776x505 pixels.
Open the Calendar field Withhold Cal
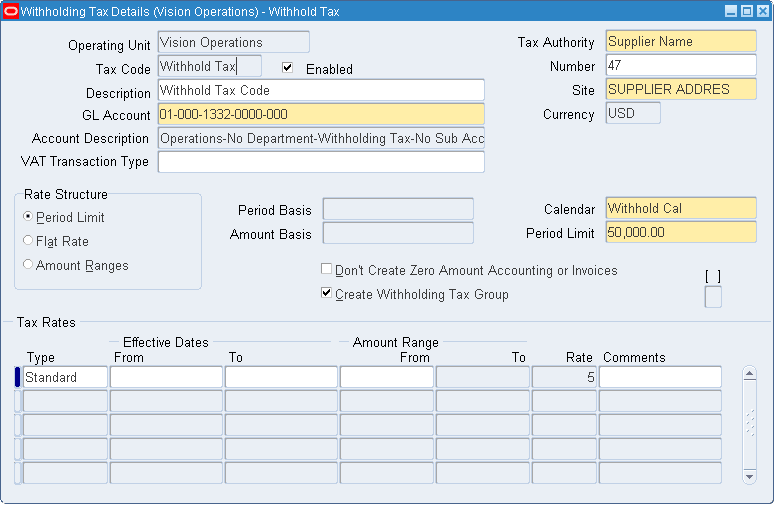680,209
